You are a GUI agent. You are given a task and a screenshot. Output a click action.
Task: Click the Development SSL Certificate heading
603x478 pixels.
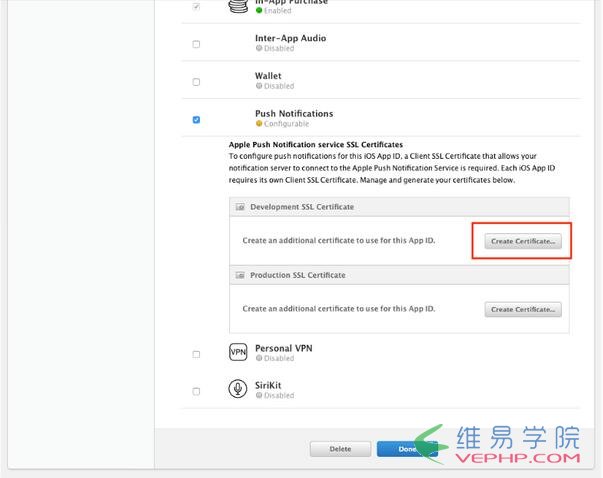click(302, 207)
